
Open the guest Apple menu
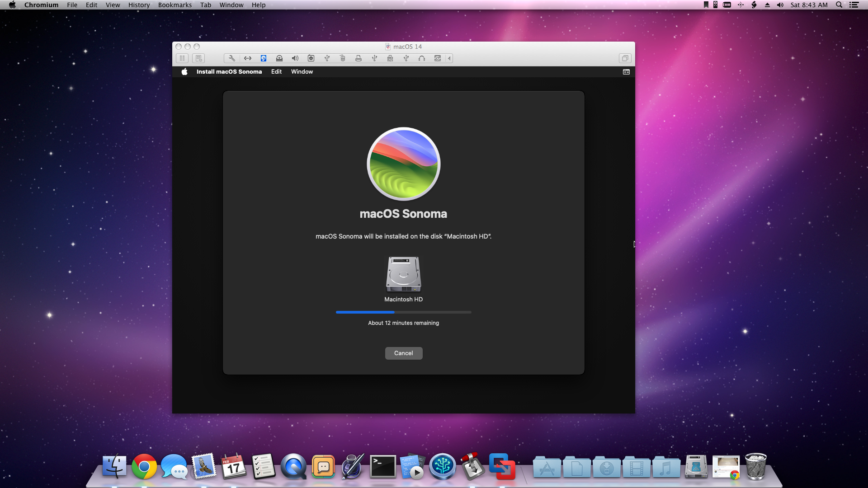pyautogui.click(x=184, y=72)
